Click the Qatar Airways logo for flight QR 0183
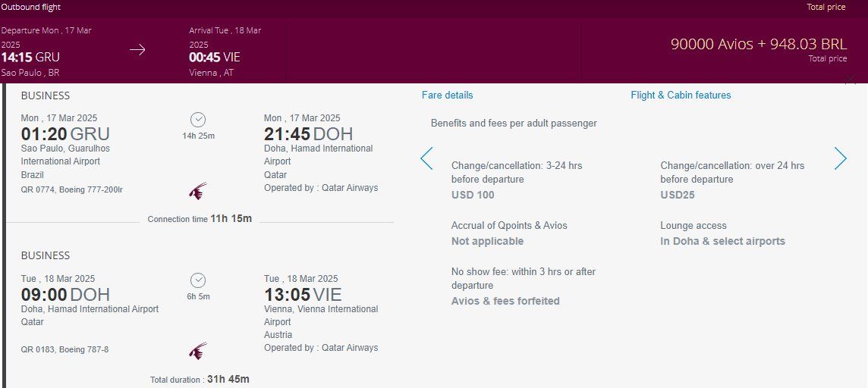 (x=197, y=351)
